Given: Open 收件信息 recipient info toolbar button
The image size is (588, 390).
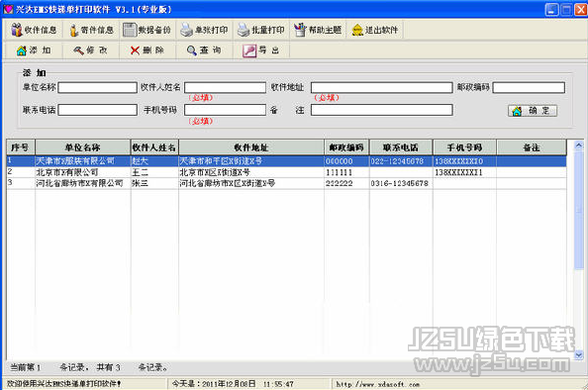Looking at the screenshot, I should [x=34, y=30].
